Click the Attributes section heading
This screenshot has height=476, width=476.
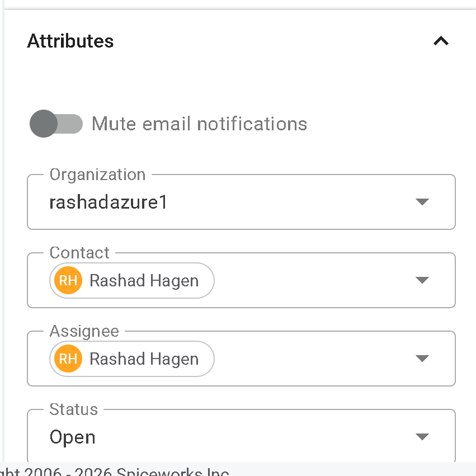tap(70, 41)
